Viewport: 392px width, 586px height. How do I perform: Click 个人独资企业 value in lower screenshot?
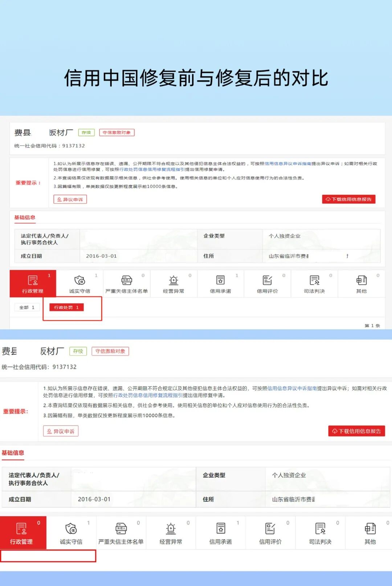click(289, 475)
